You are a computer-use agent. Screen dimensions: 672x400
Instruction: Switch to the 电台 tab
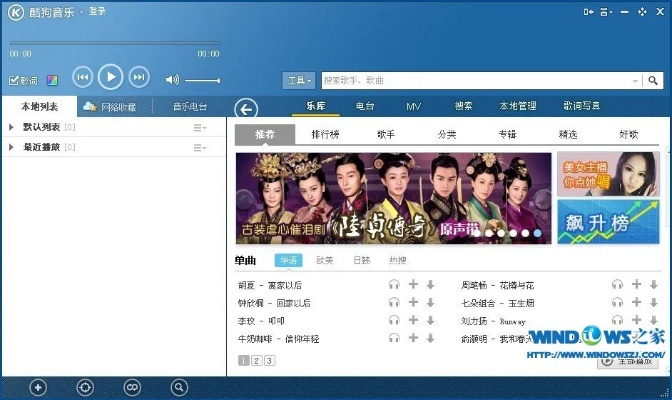365,106
